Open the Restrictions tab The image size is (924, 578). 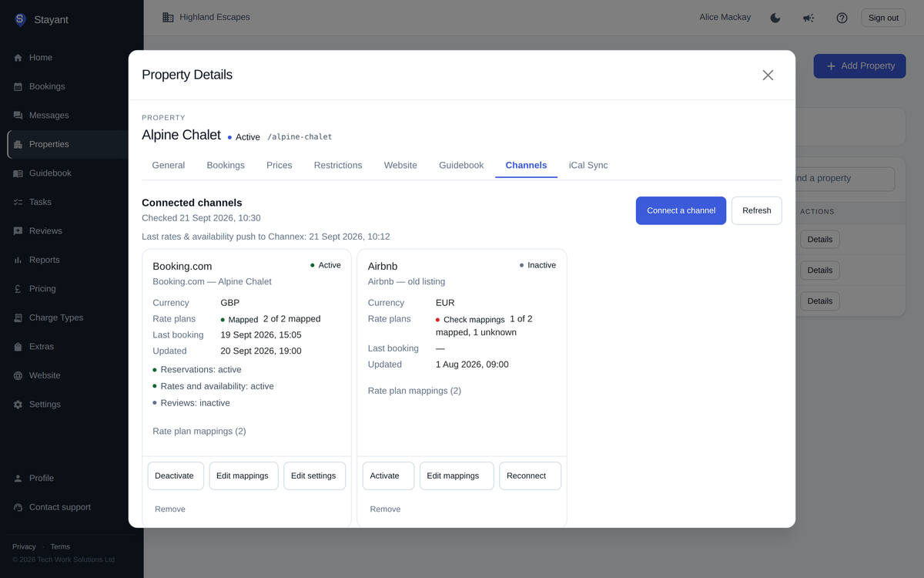pyautogui.click(x=338, y=166)
